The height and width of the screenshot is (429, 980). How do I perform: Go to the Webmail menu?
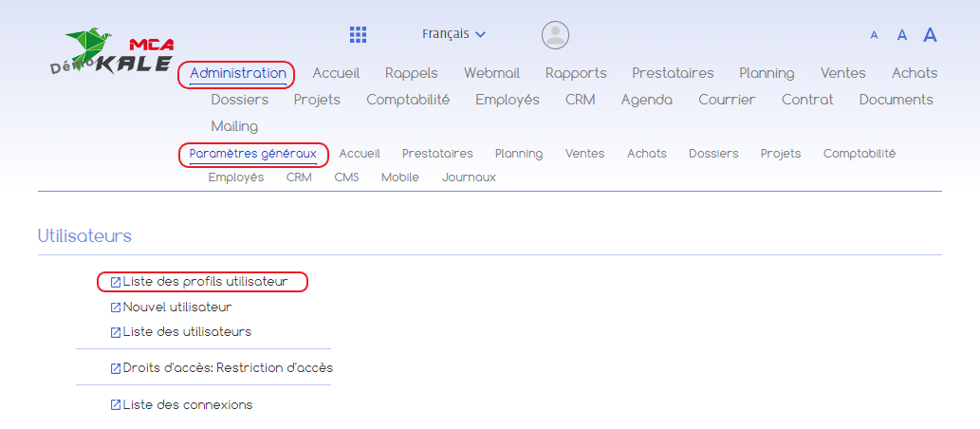[491, 73]
